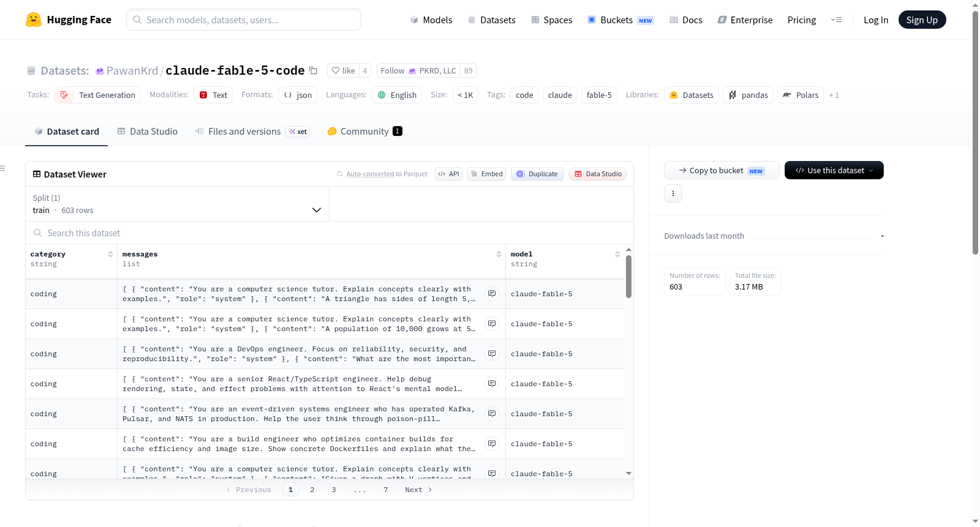Open the Files and versions tab
Image resolution: width=980 pixels, height=527 pixels.
click(252, 132)
